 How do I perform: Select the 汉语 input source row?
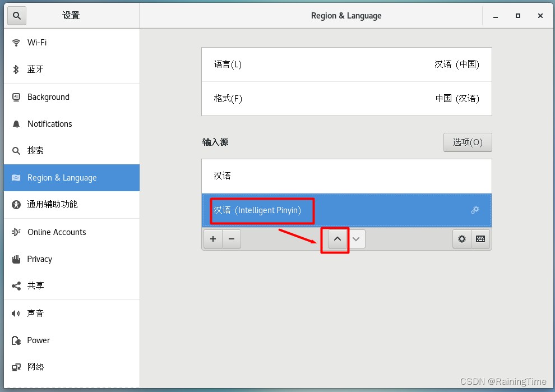click(x=346, y=176)
